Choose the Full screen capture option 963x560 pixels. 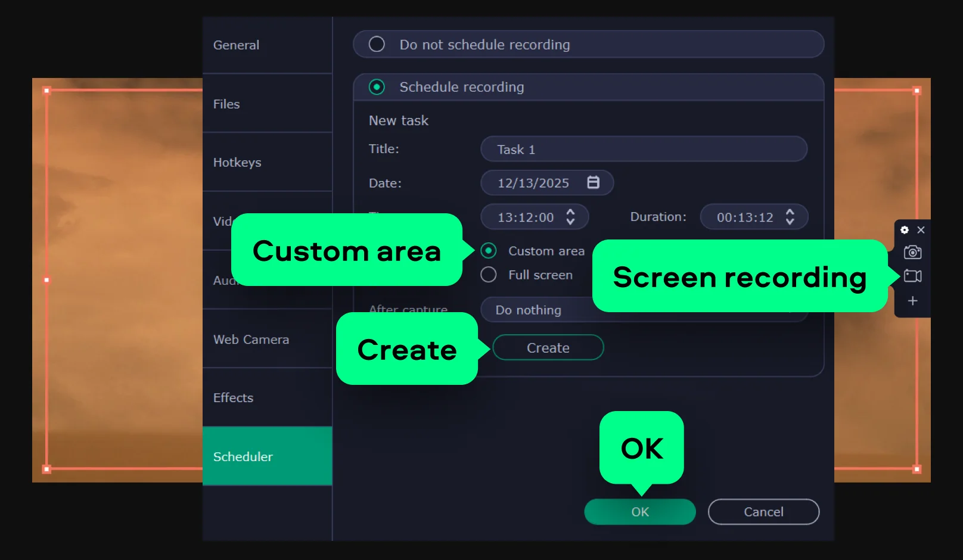coord(489,275)
